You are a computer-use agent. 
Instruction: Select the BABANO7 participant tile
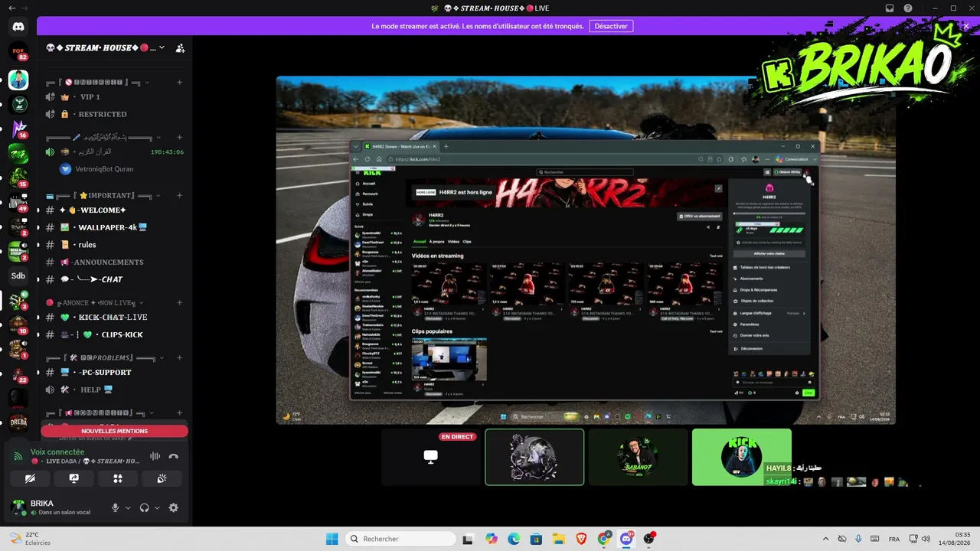click(638, 457)
